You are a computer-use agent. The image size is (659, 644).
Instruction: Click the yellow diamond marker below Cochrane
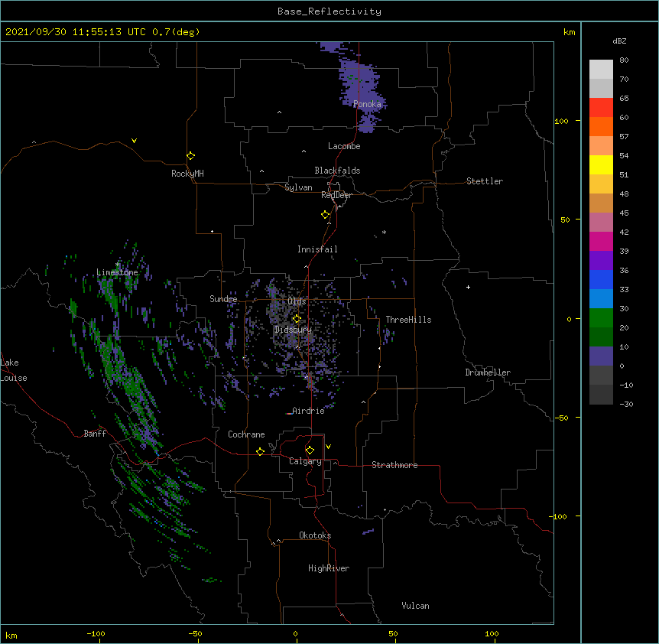click(x=260, y=451)
